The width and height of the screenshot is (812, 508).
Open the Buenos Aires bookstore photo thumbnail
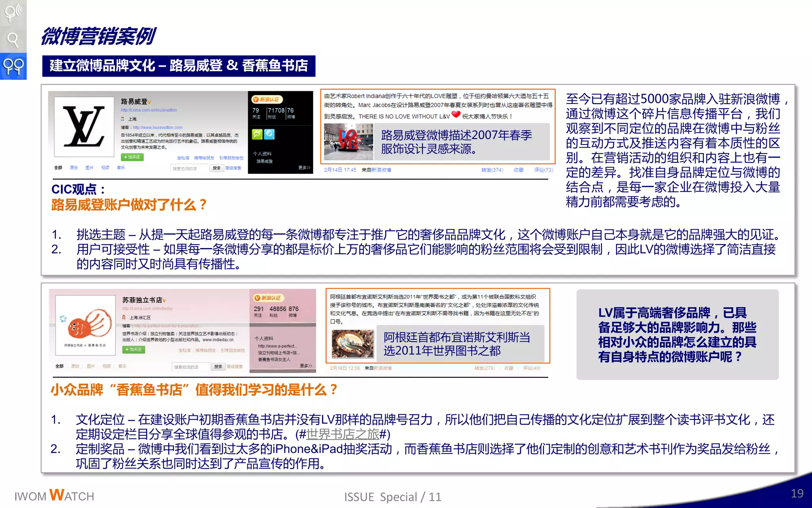click(353, 344)
